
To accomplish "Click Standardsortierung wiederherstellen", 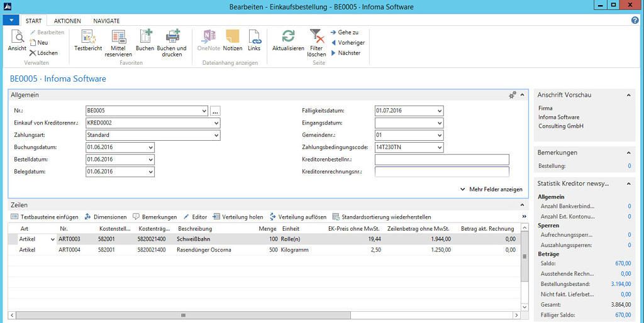I will click(x=382, y=217).
